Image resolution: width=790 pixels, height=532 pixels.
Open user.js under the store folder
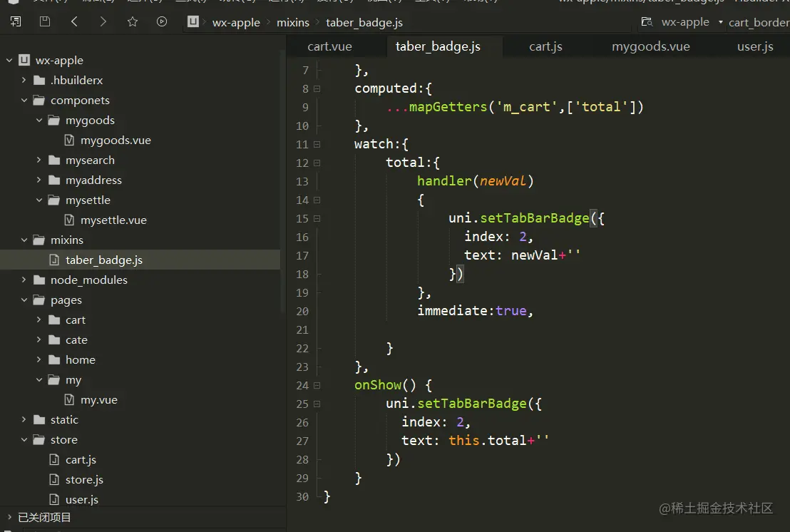tap(81, 500)
